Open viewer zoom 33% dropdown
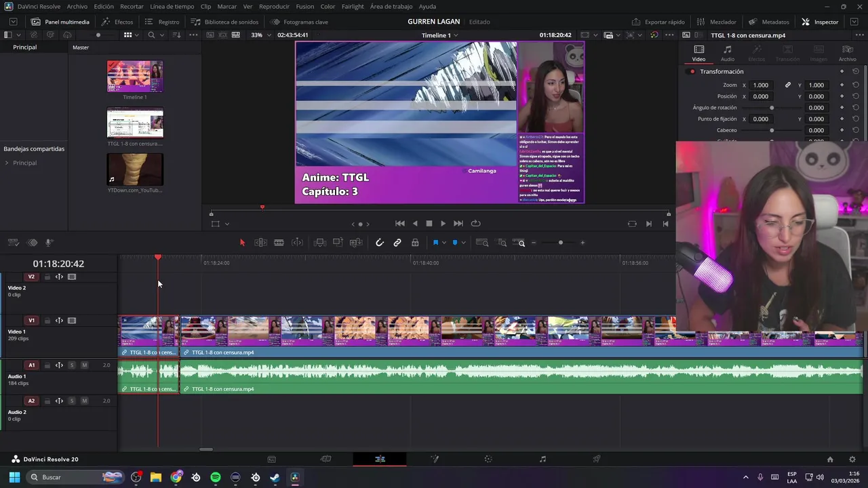This screenshot has height=488, width=868. [260, 35]
